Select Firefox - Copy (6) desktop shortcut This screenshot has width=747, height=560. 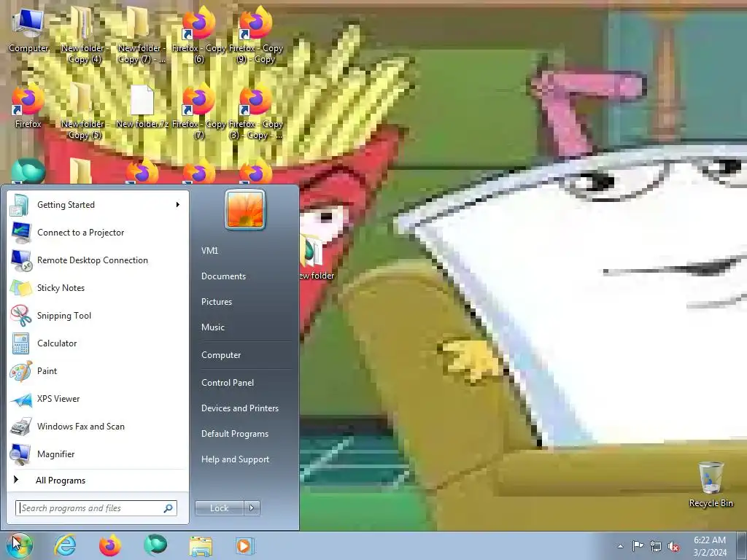coord(198,35)
